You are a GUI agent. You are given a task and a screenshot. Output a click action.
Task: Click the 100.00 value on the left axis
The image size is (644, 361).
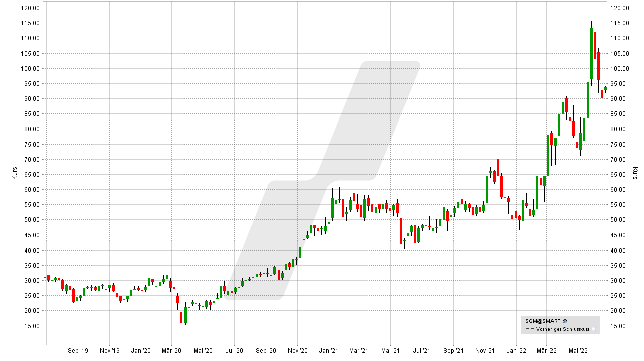pos(30,68)
